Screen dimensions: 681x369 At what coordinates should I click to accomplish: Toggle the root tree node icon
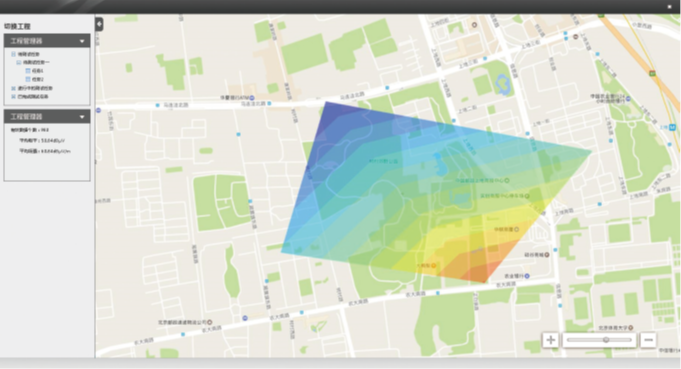(x=13, y=54)
